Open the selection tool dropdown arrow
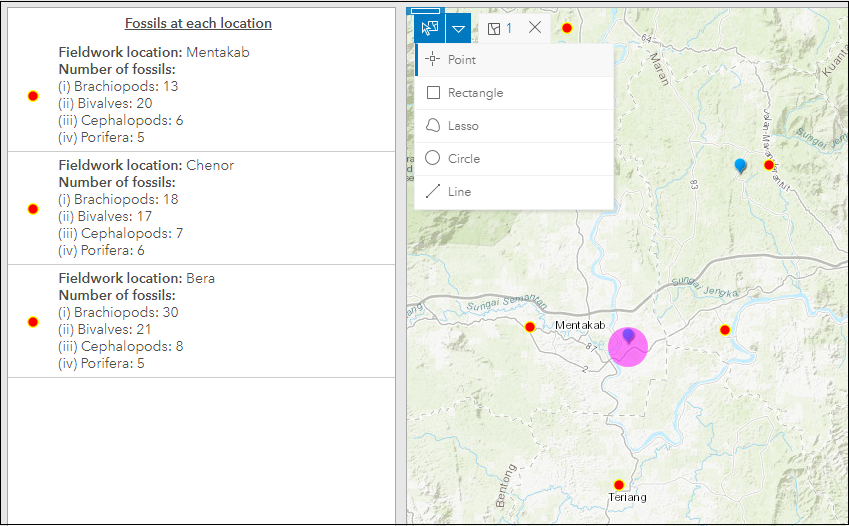 pos(459,28)
